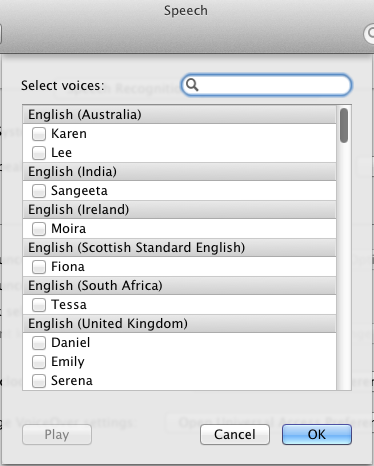Select the Moira voice checkbox
The width and height of the screenshot is (374, 466).
click(39, 229)
